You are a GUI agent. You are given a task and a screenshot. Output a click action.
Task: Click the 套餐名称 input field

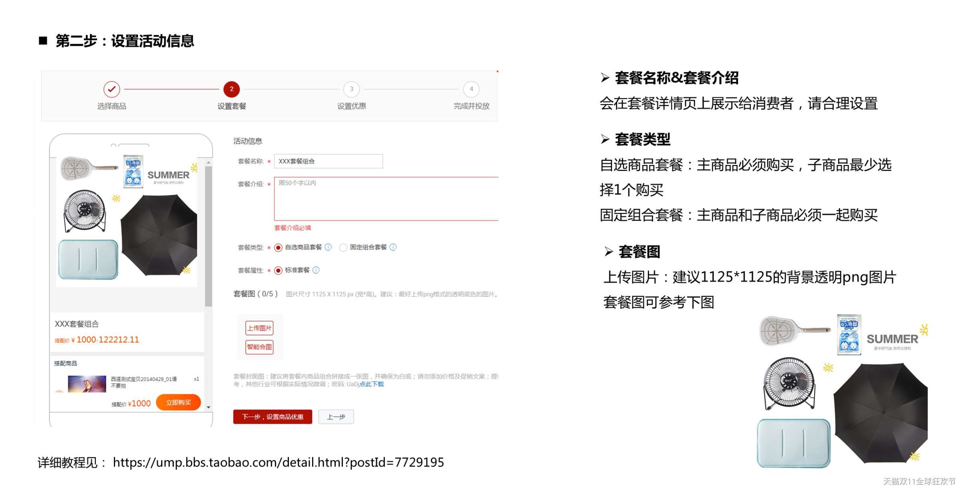[x=328, y=161]
